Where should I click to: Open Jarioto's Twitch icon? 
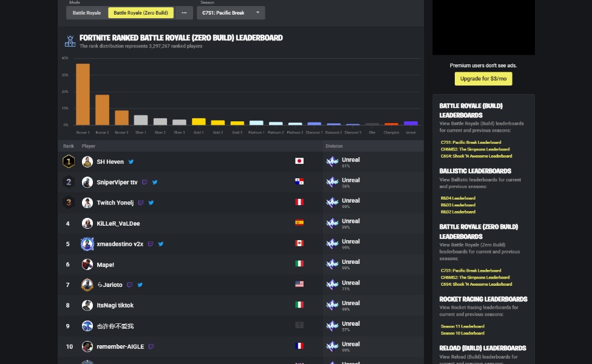pos(130,285)
